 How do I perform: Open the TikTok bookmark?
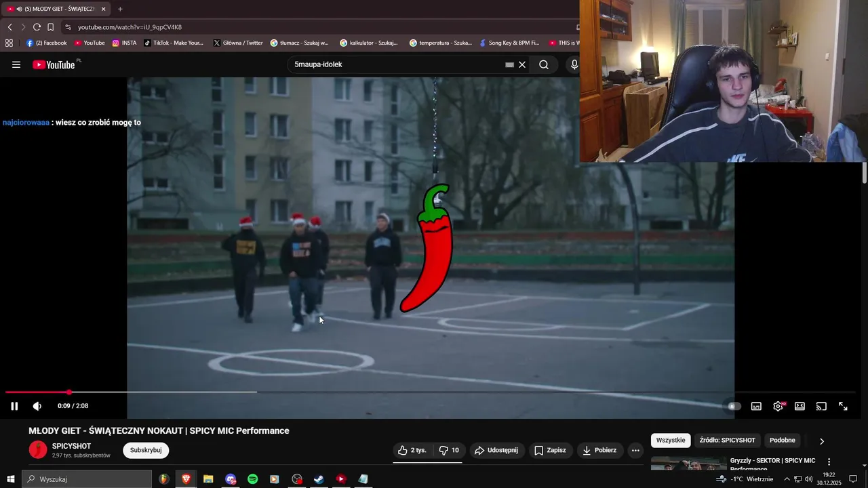(174, 43)
